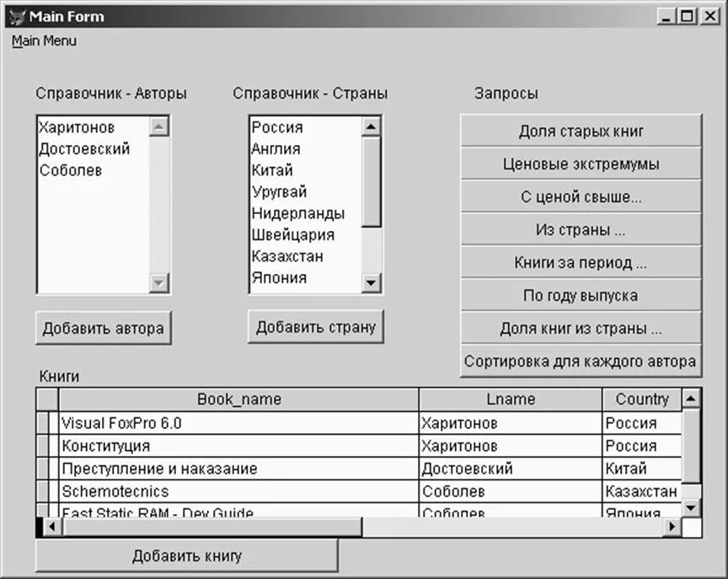
Task: Click the Country column header
Action: [x=642, y=399]
